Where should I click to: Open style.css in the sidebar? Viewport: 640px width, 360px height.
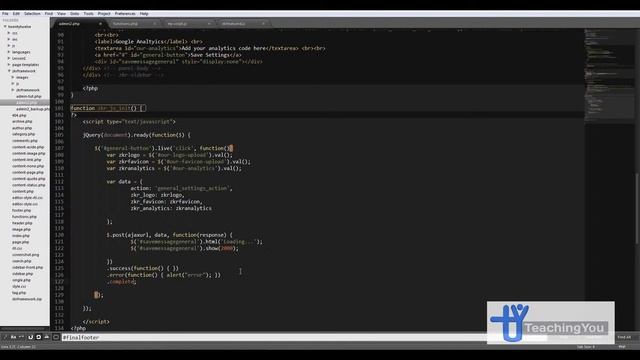[19, 286]
